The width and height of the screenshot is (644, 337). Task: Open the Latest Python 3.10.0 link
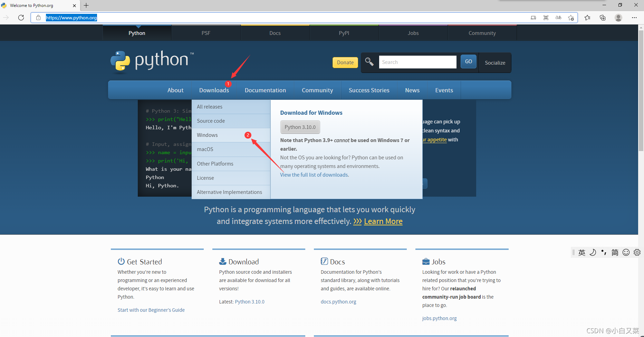tap(250, 302)
